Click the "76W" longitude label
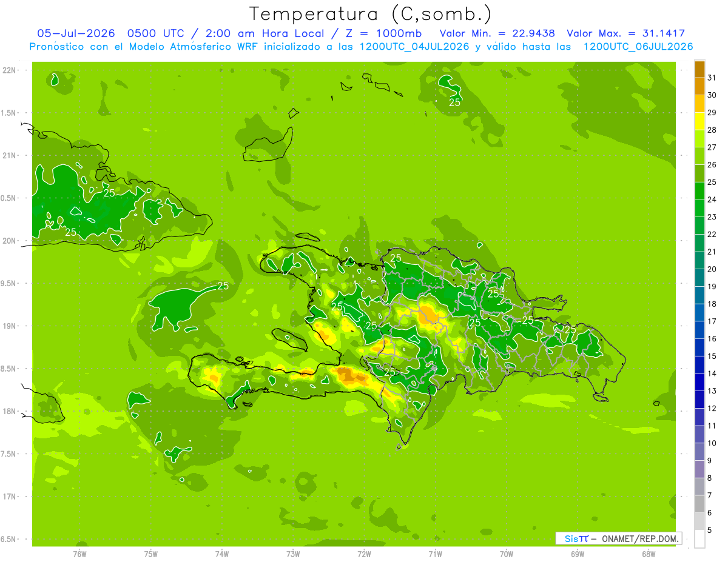 pos(79,554)
